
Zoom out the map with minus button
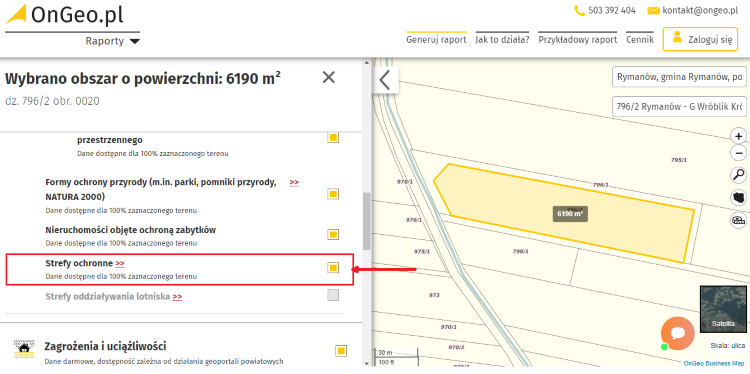739,154
